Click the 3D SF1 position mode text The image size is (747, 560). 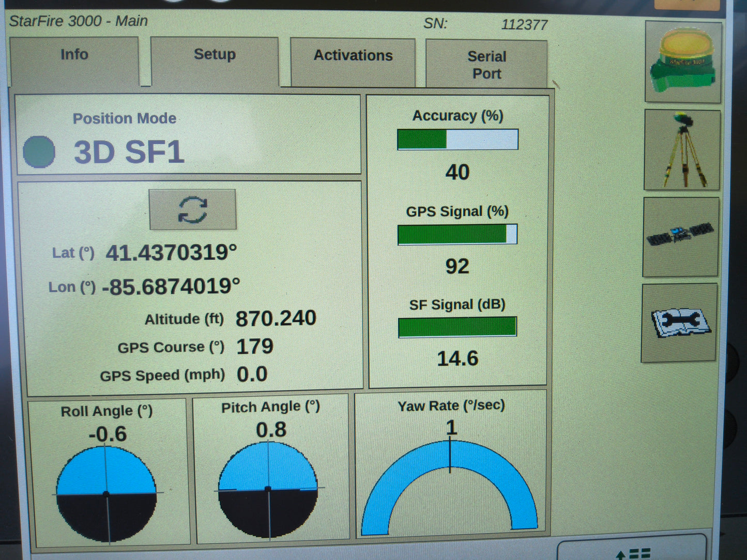(x=129, y=152)
